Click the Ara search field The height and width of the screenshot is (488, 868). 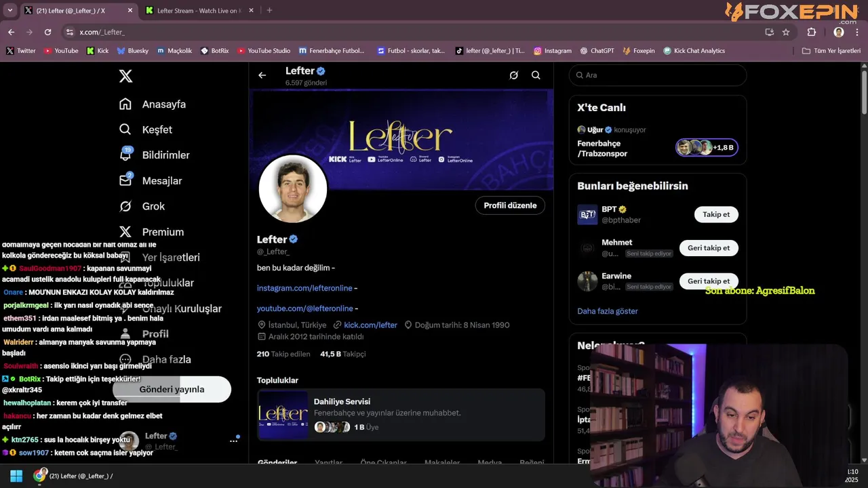657,75
